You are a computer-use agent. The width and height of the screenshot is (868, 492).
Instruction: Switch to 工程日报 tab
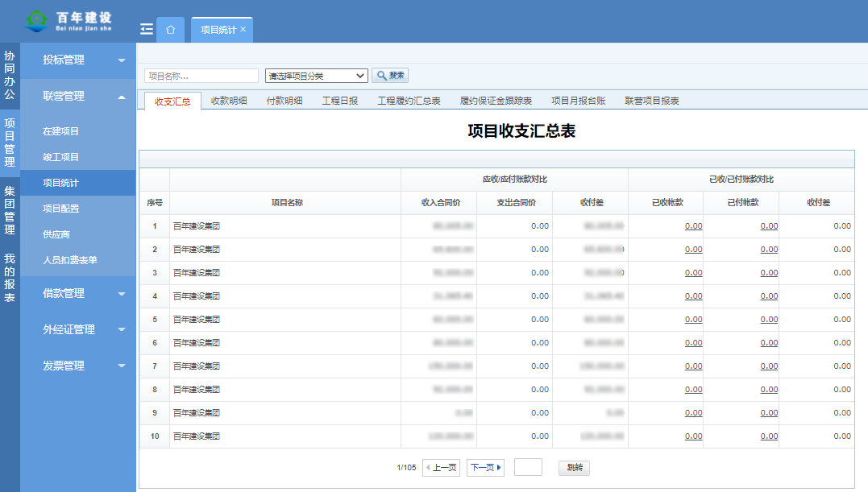[x=340, y=101]
